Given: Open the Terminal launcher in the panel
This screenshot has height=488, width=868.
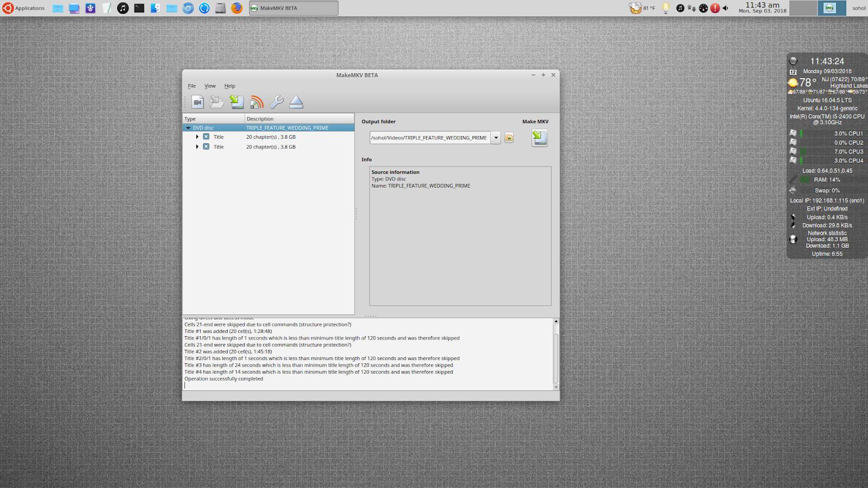Looking at the screenshot, I should [139, 8].
